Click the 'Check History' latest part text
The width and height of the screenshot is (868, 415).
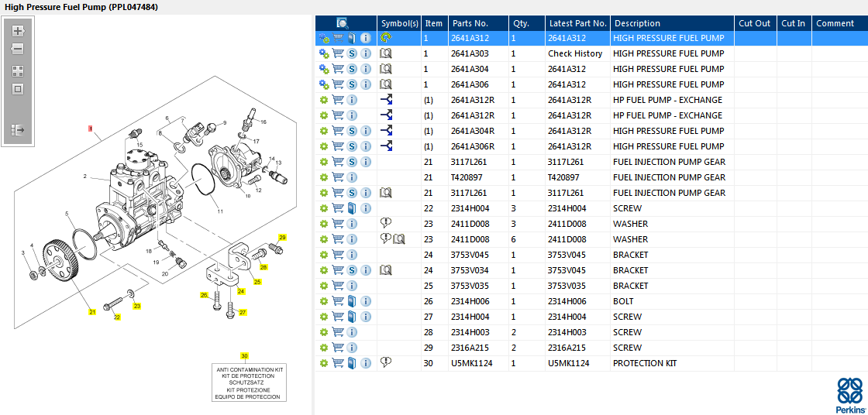575,53
